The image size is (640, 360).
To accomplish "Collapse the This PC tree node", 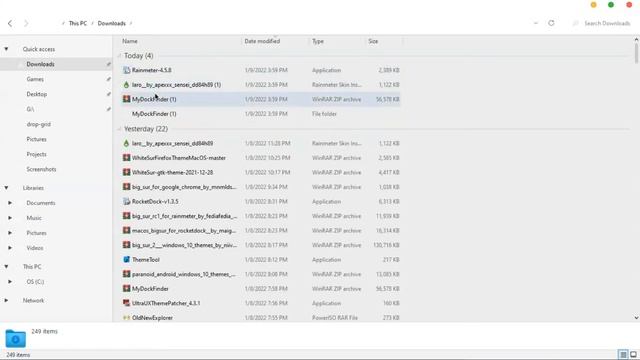I will coord(6,267).
